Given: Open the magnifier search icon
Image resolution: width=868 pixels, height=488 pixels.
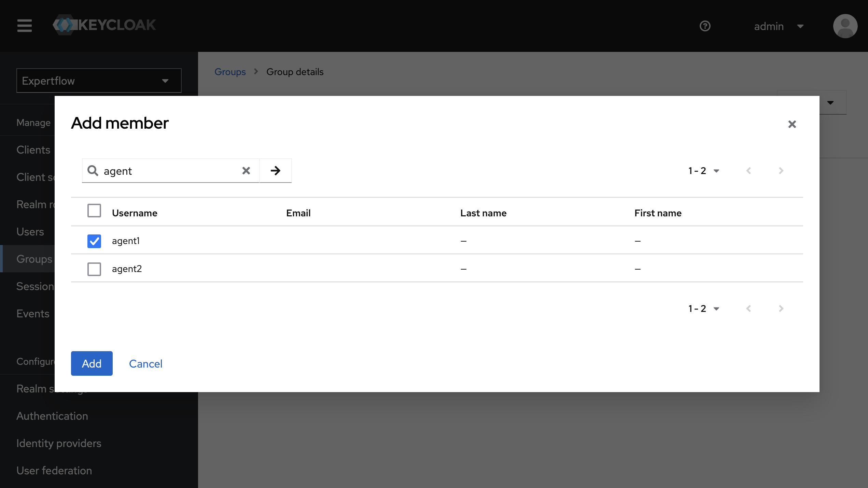Looking at the screenshot, I should 93,171.
